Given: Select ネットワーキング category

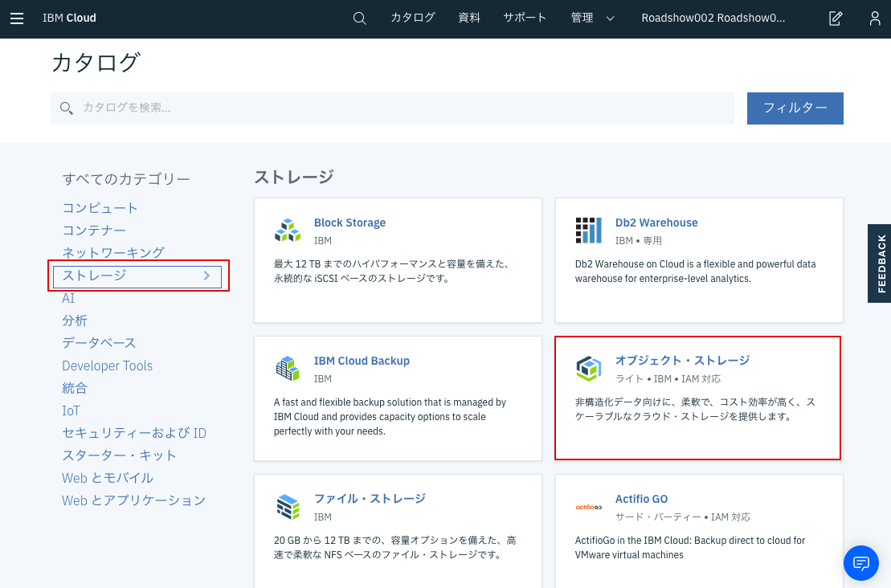Looking at the screenshot, I should (x=113, y=253).
